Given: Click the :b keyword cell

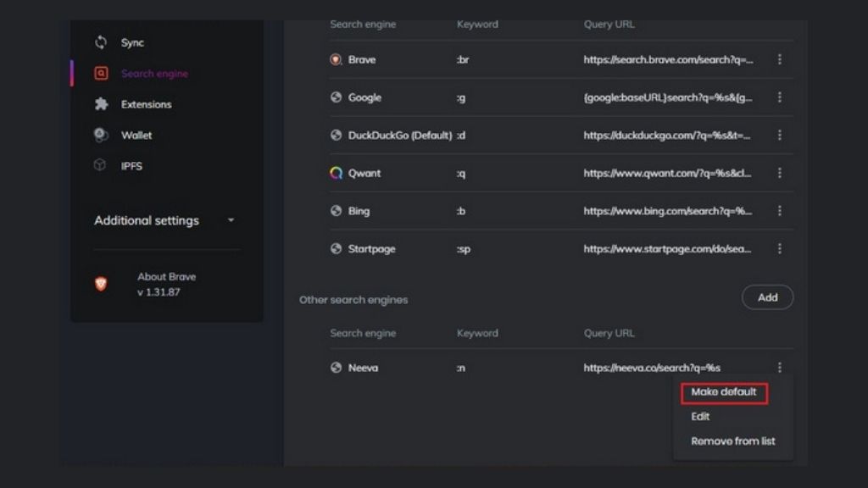Looking at the screenshot, I should [461, 211].
